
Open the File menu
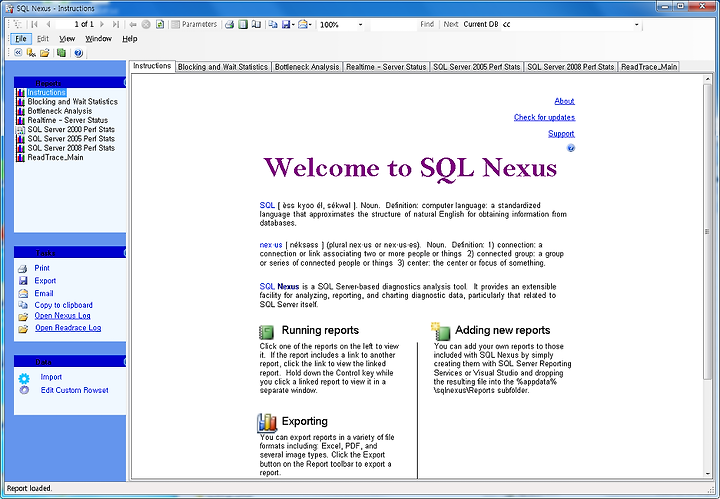click(x=21, y=39)
